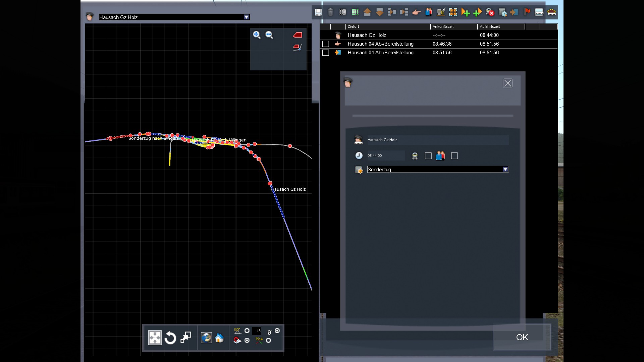Screen dimensions: 644x362
Task: Click the fuel pump refuel instruction icon
Action: (441, 12)
